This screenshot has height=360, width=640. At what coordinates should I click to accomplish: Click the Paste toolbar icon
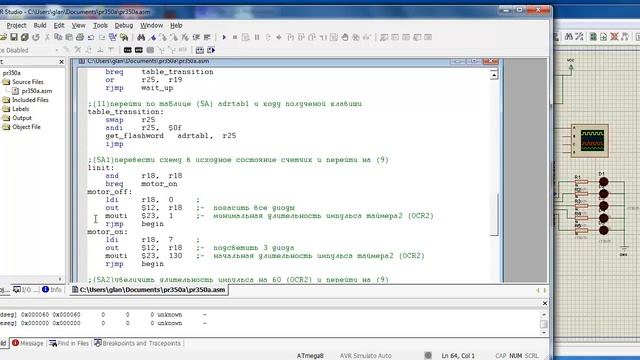pyautogui.click(x=69, y=37)
